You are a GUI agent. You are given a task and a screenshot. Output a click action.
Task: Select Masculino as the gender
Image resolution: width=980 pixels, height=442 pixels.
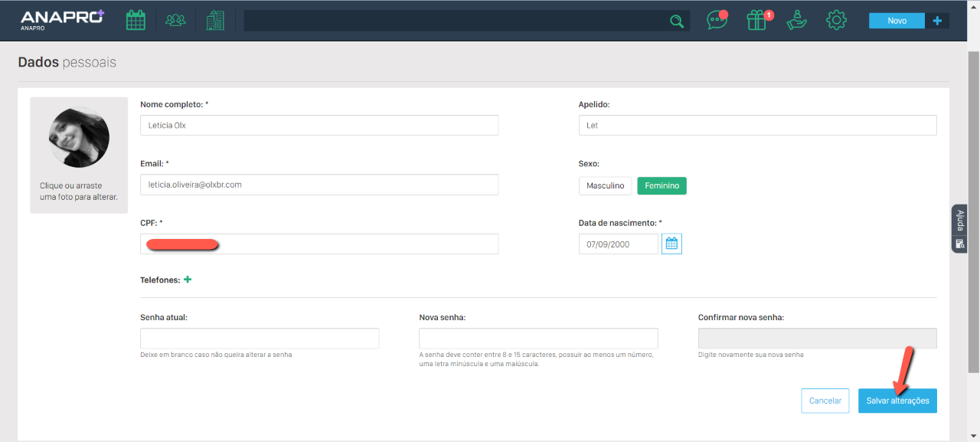pos(605,186)
